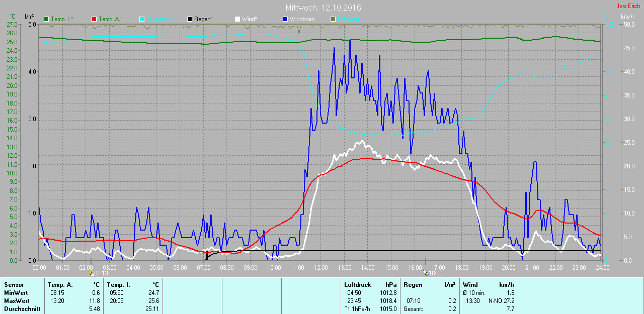Click the olive Empfang legend square
This screenshot has height=314, width=644.
333,19
